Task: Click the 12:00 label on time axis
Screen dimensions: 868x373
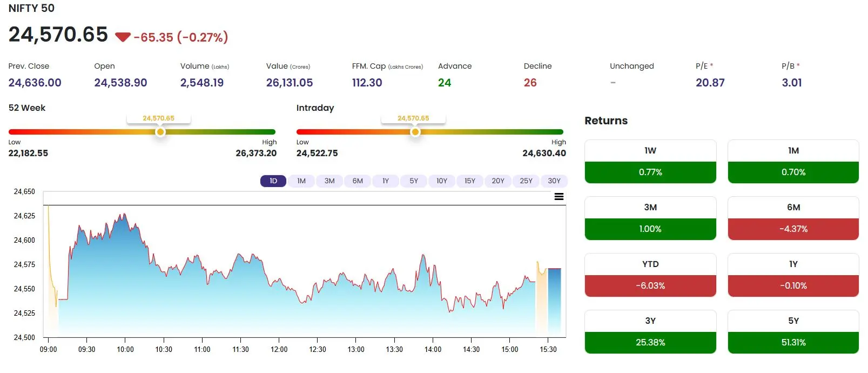Action: (279, 349)
